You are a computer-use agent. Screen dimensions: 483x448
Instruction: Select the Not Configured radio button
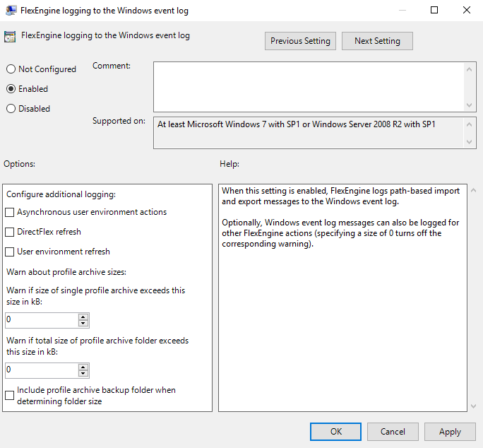click(11, 69)
